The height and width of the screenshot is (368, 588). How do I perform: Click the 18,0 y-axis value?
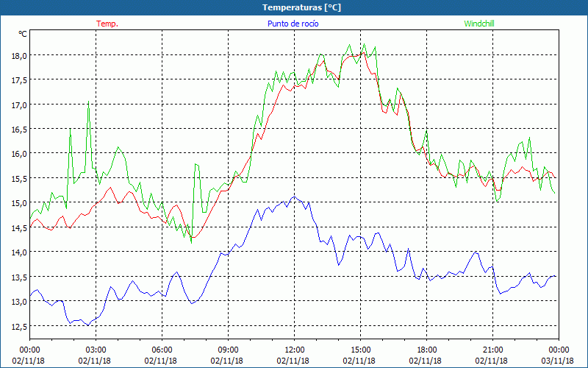(x=20, y=56)
